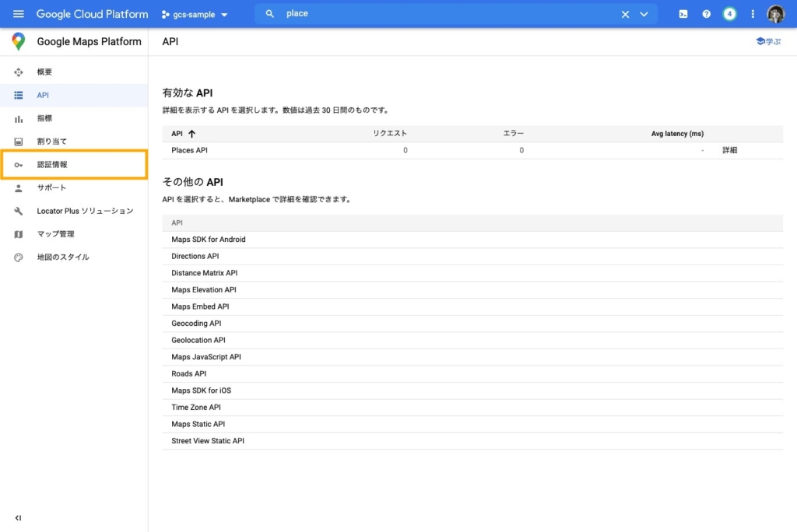Click the Google Maps Platform heading text
The height and width of the screenshot is (532, 797).
[x=89, y=42]
